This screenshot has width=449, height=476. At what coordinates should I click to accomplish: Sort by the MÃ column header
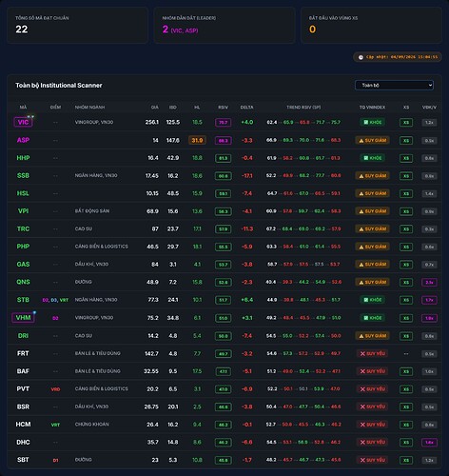point(23,108)
